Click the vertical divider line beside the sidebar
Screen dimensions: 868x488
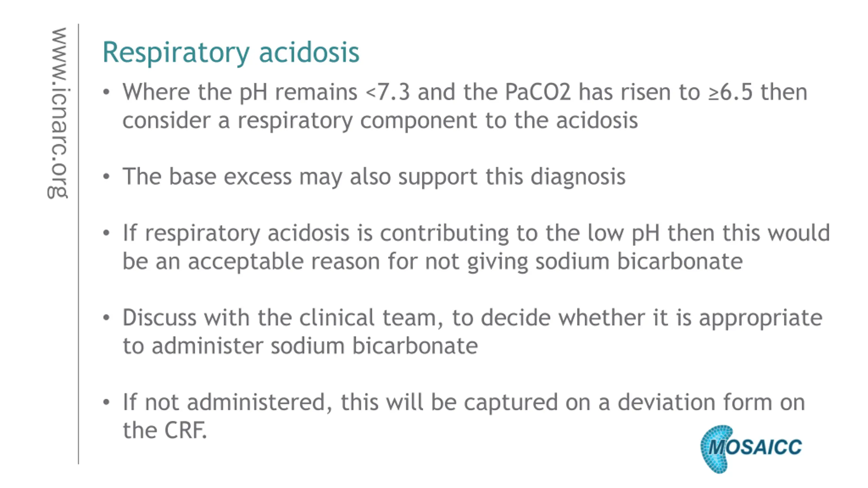(x=78, y=244)
